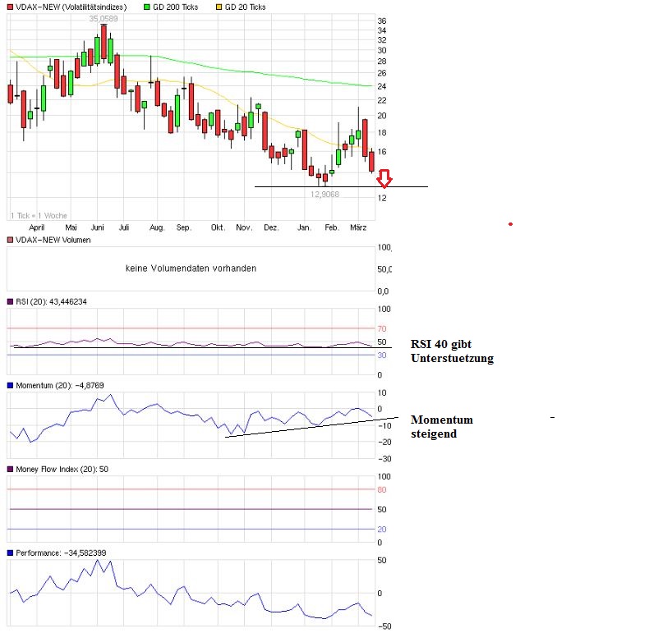Click the RSI legend swatch
The image size is (672, 633).
[x=11, y=301]
